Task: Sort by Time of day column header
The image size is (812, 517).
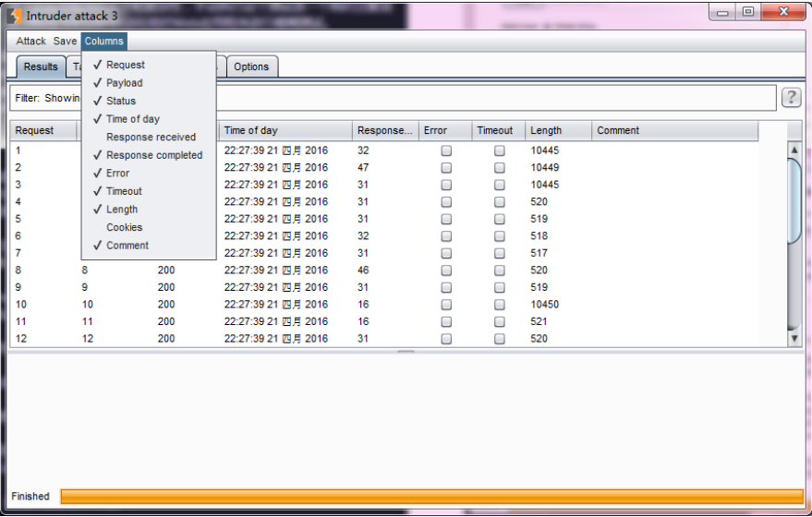Action: [x=285, y=130]
